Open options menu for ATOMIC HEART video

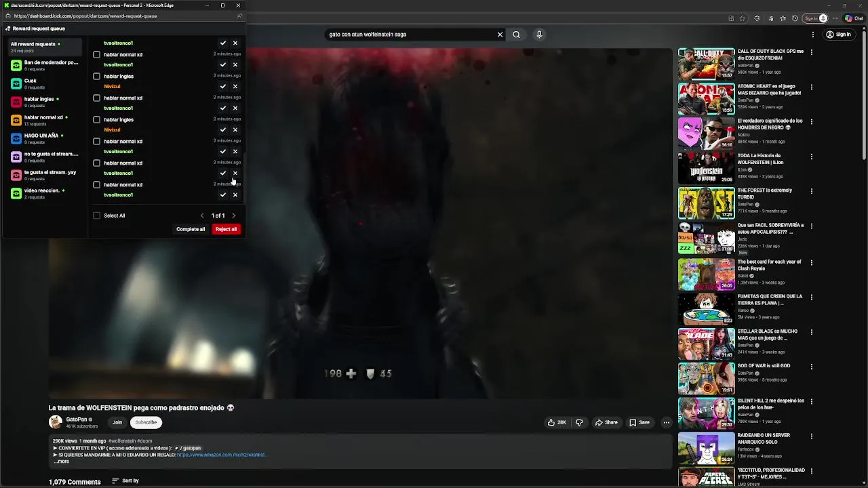[811, 87]
